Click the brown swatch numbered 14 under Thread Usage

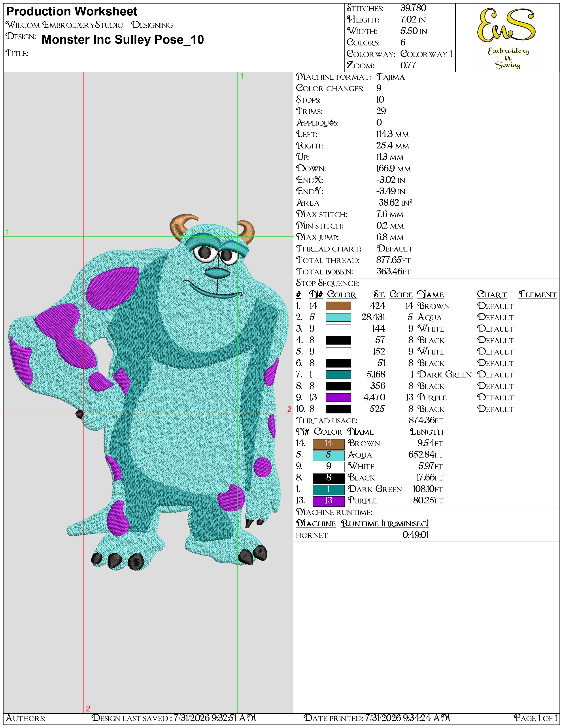coord(329,444)
